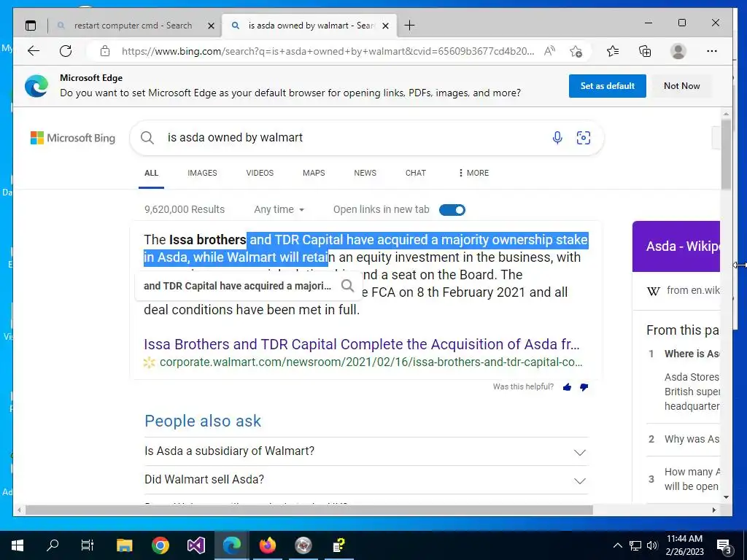Open Windows taskbar search
This screenshot has height=560, width=747.
pyautogui.click(x=53, y=545)
